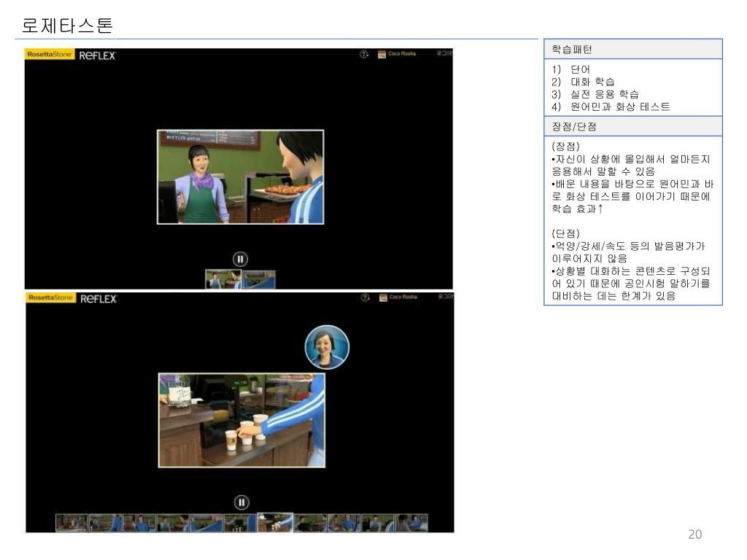Open help icon in lower Reflex header
Viewport: 747px width, 560px height.
click(365, 297)
